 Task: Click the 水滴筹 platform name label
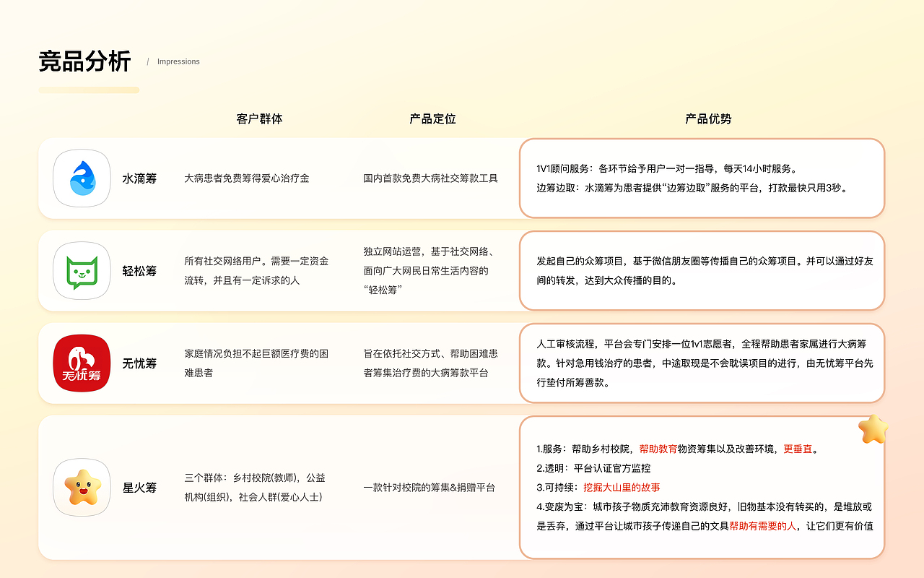139,178
